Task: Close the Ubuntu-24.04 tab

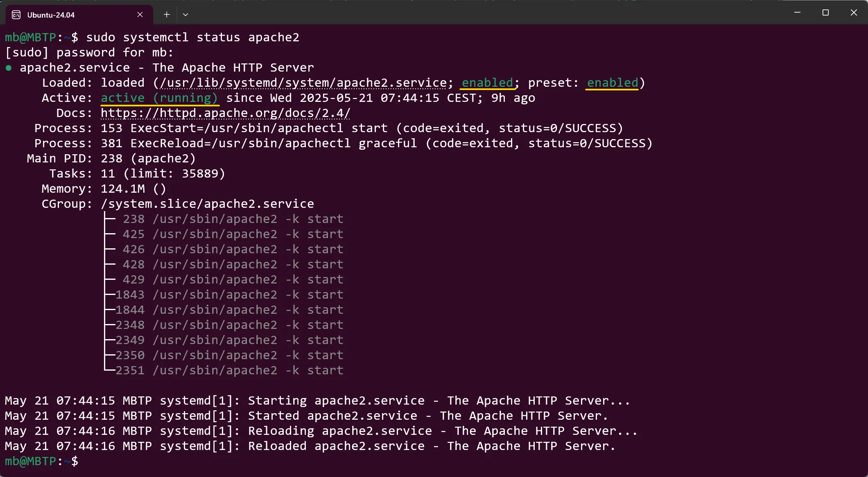Action: (x=140, y=15)
